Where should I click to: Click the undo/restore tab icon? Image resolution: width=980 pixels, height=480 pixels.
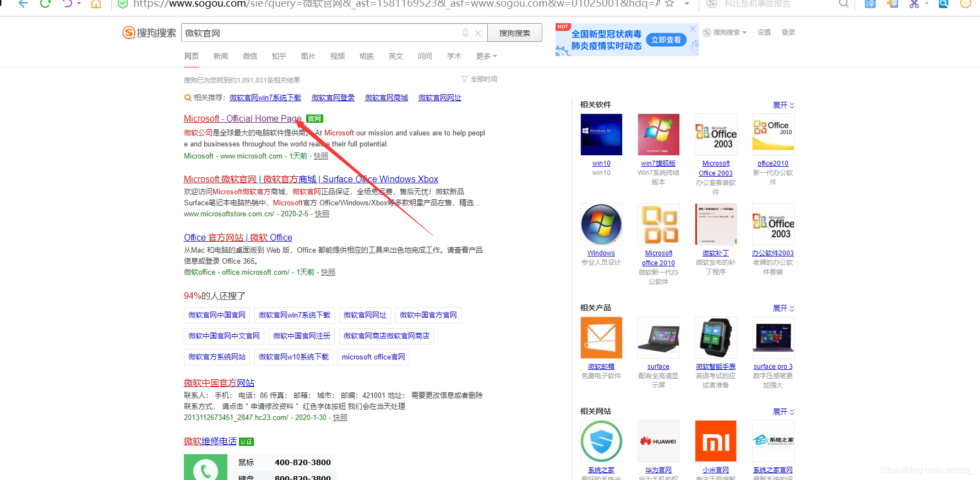coord(67,4)
